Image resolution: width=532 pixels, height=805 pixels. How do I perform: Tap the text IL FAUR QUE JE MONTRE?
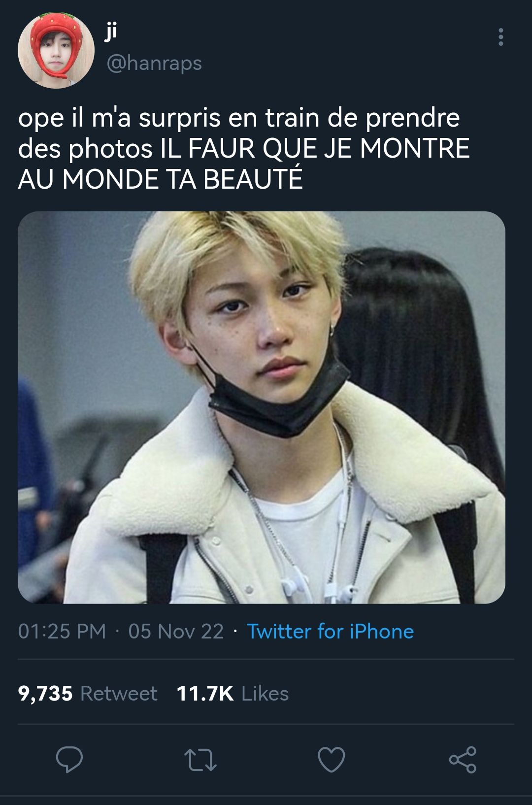(x=315, y=149)
